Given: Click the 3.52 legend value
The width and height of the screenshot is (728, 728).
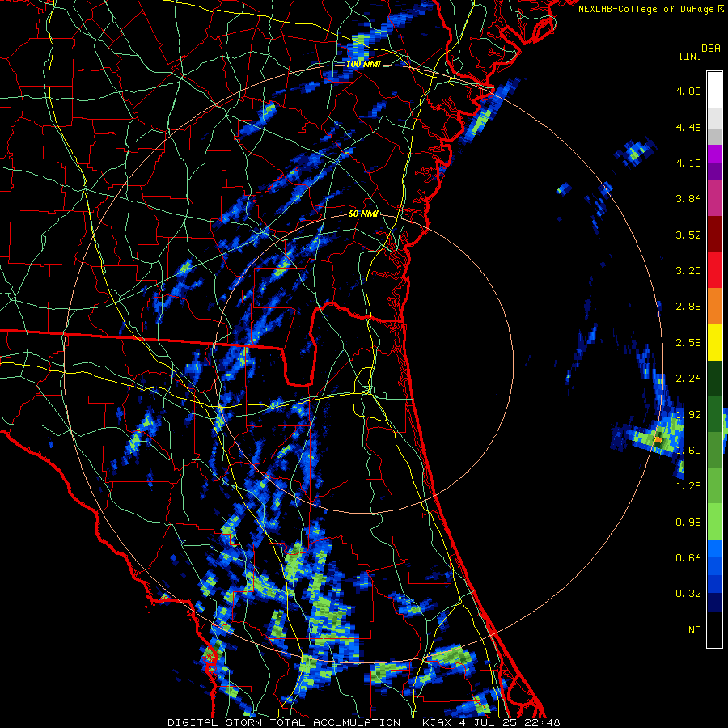Looking at the screenshot, I should 688,235.
